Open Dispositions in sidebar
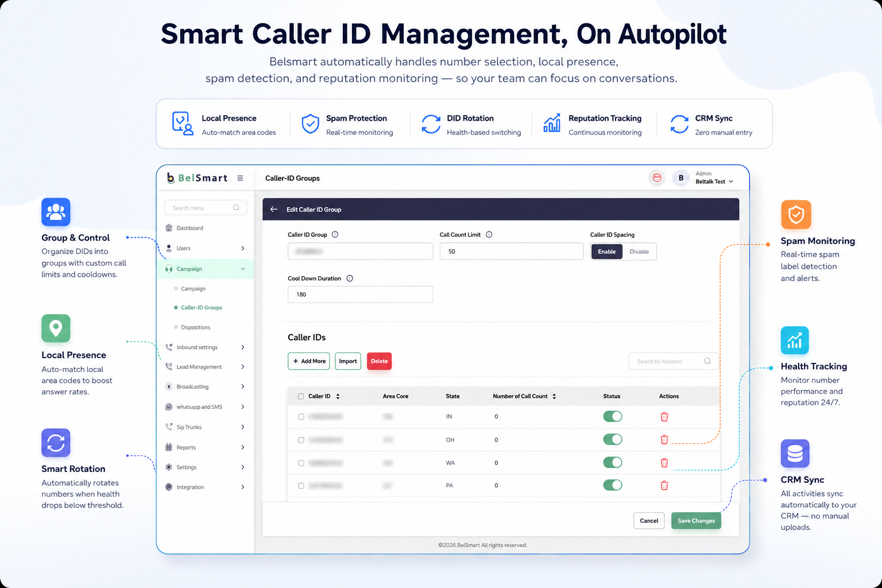 [x=195, y=327]
